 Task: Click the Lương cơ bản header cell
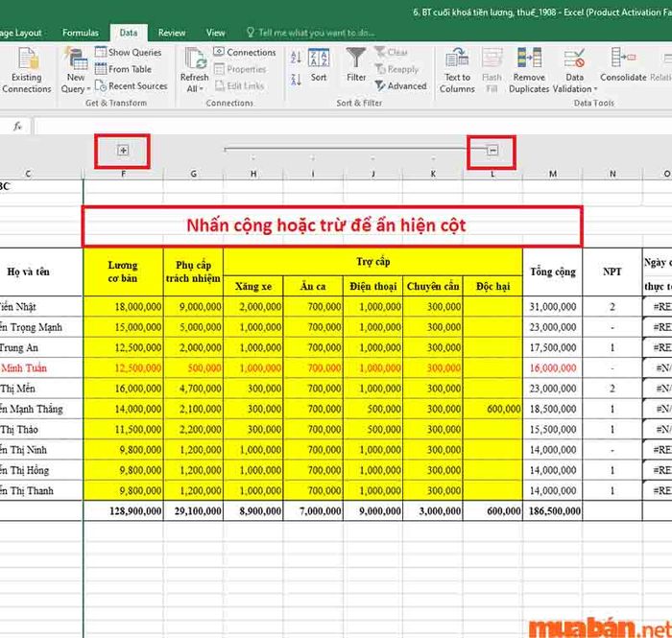click(123, 272)
